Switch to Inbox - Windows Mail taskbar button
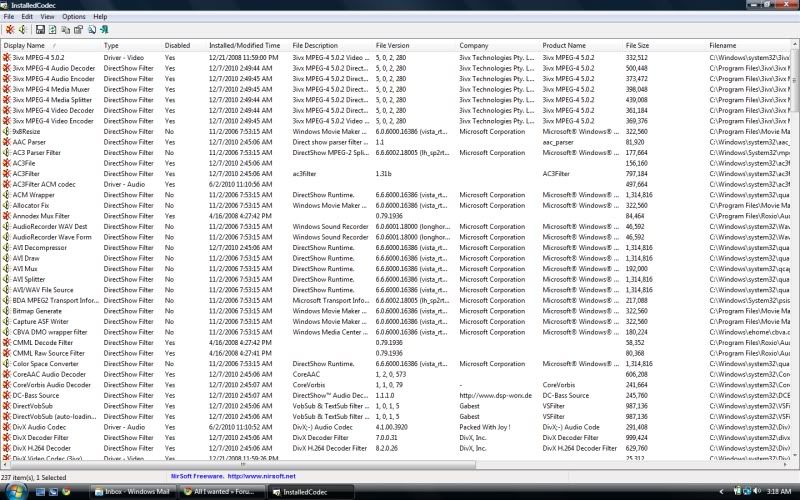Image resolution: width=800 pixels, height=500 pixels. 133,492
